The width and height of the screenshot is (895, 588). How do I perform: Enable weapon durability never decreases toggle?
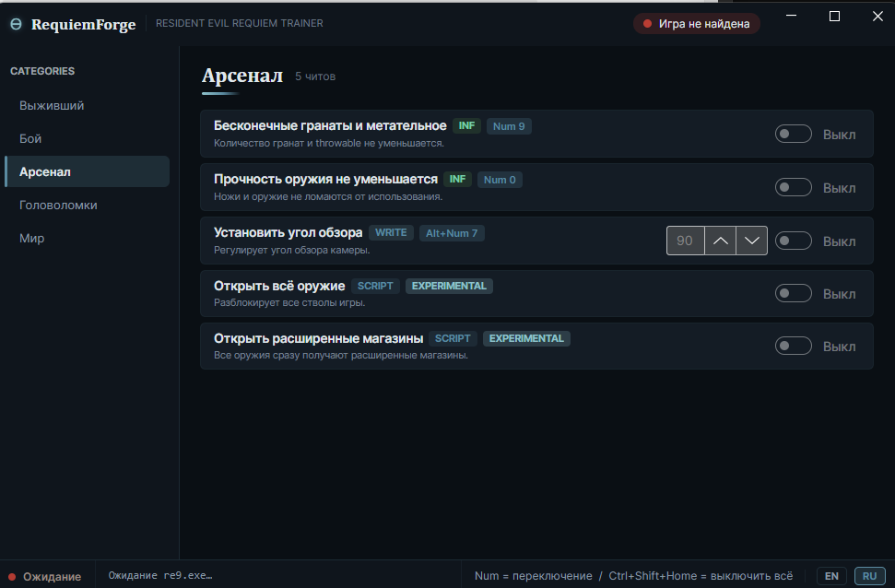click(x=793, y=187)
